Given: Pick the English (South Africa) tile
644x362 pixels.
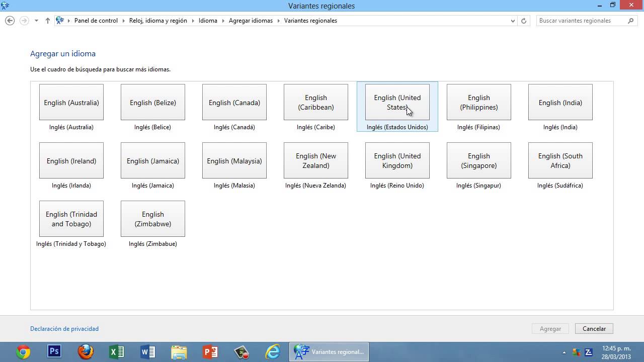Looking at the screenshot, I should tap(560, 160).
